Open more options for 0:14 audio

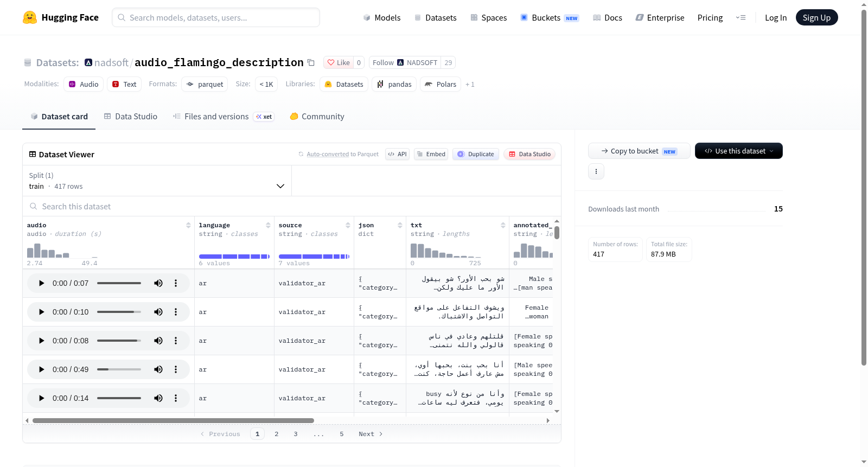click(x=176, y=398)
